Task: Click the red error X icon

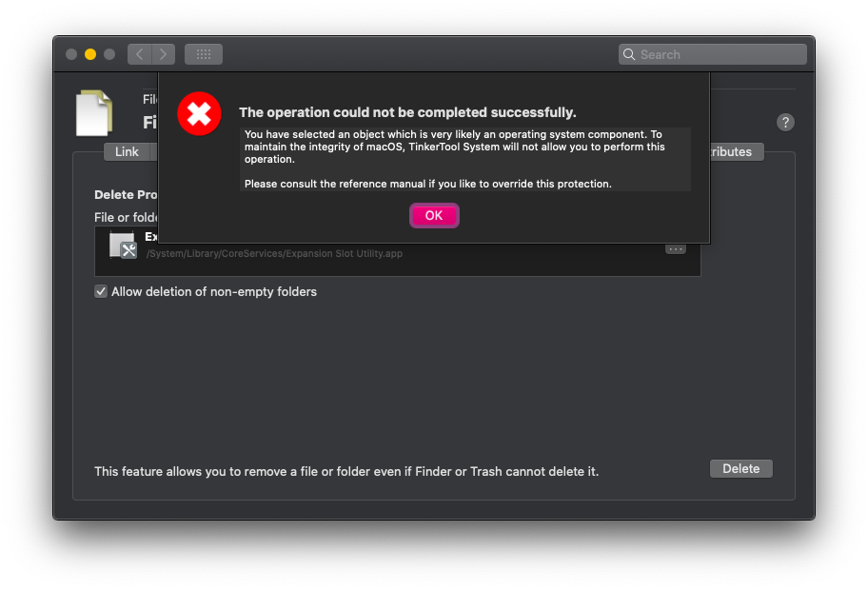Action: [x=199, y=115]
